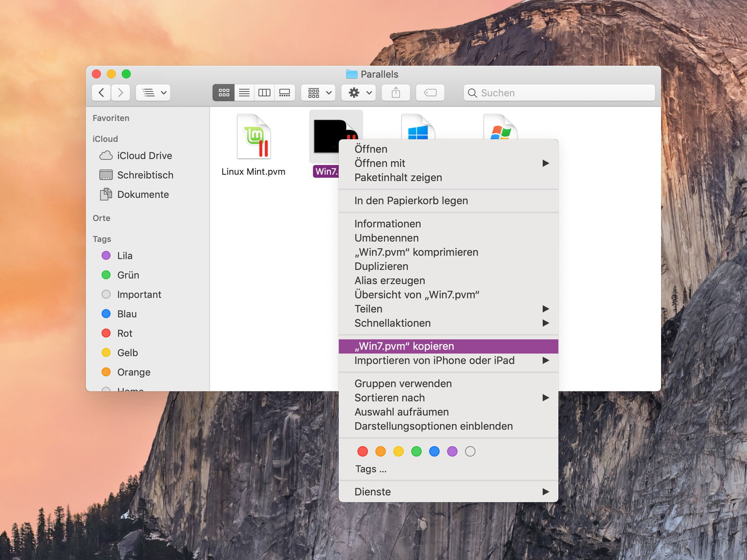Select the Linux Mint.pvm file icon

tap(254, 136)
